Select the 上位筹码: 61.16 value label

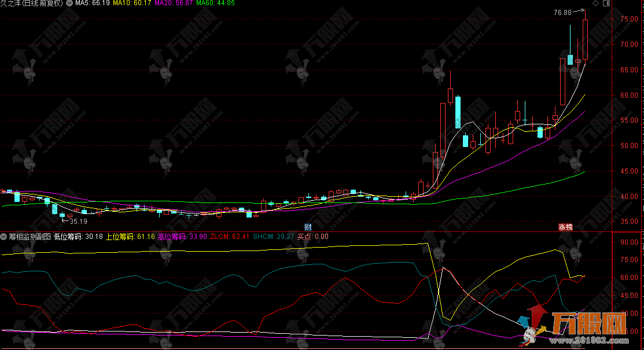(131, 237)
